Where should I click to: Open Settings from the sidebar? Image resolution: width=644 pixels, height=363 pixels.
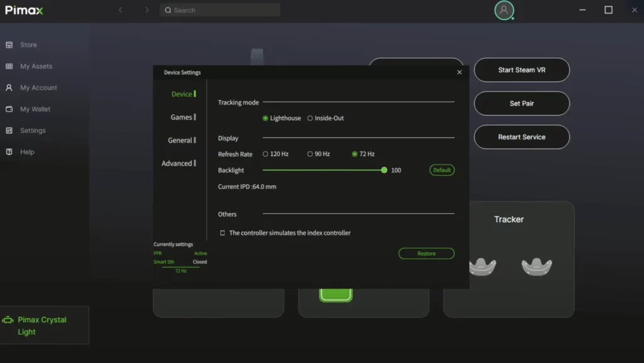pos(33,130)
